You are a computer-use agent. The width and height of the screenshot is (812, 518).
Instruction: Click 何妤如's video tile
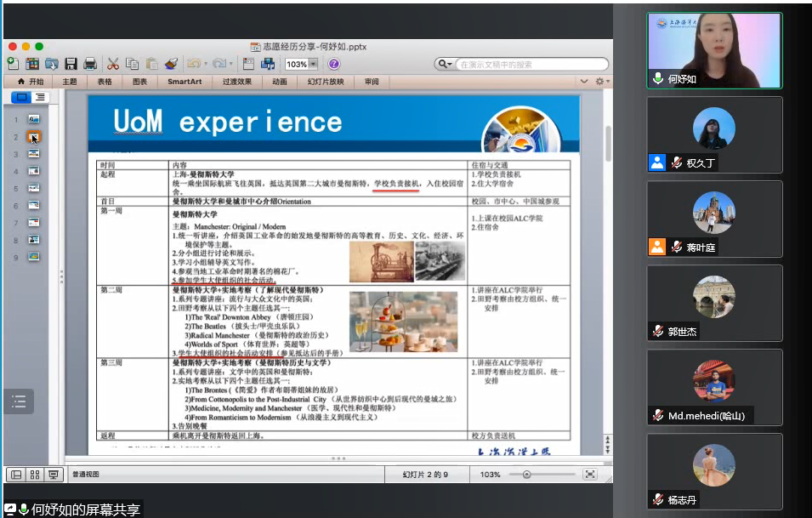click(714, 50)
